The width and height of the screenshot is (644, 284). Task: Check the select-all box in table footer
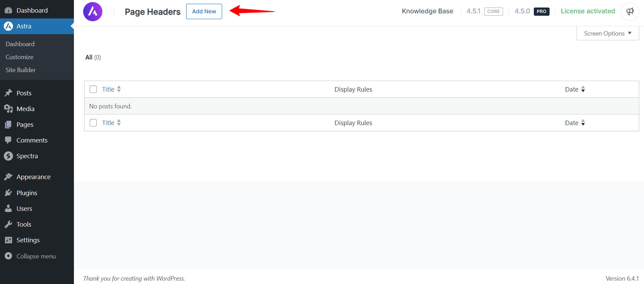(93, 123)
